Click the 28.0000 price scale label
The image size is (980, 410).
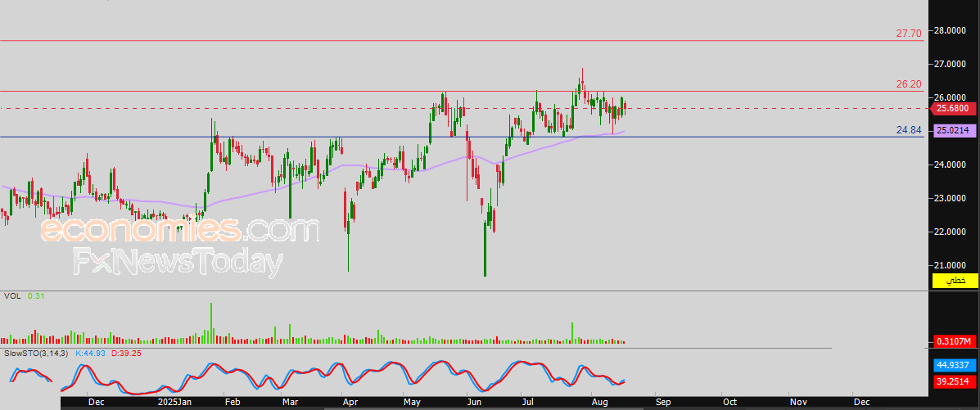click(x=951, y=30)
